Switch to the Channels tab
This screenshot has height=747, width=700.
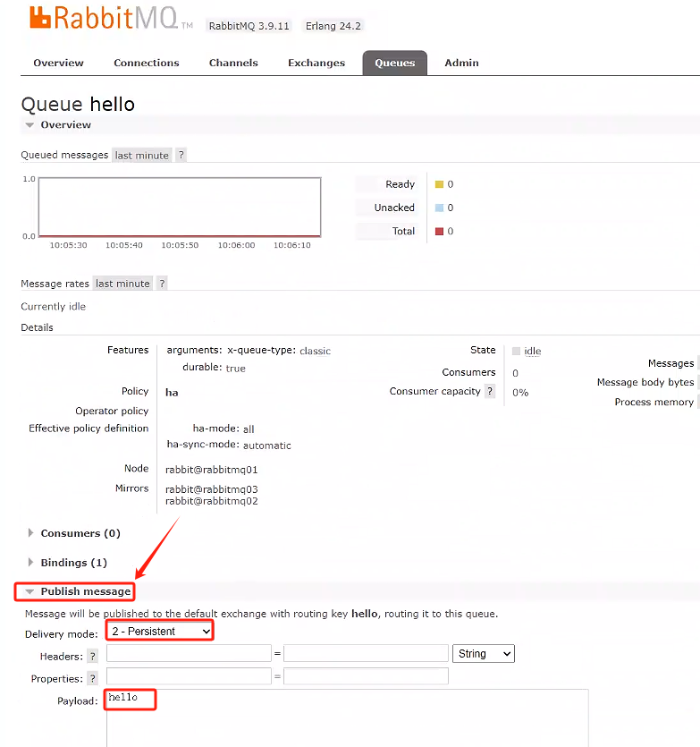233,63
